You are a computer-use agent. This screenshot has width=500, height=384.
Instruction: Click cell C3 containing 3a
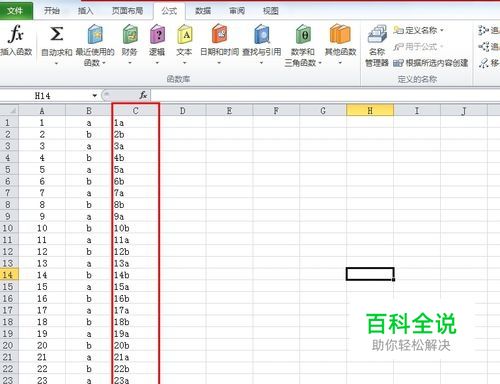(x=136, y=146)
